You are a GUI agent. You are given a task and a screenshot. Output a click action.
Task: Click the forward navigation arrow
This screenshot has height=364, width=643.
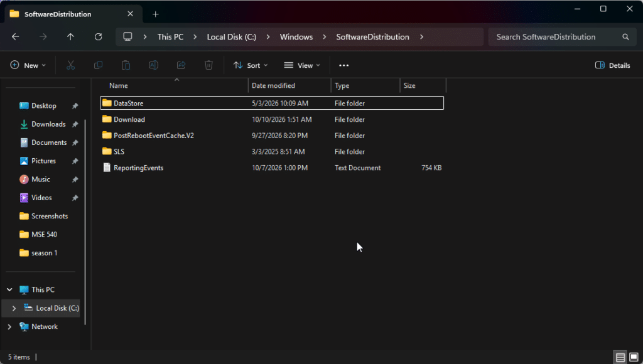(43, 37)
